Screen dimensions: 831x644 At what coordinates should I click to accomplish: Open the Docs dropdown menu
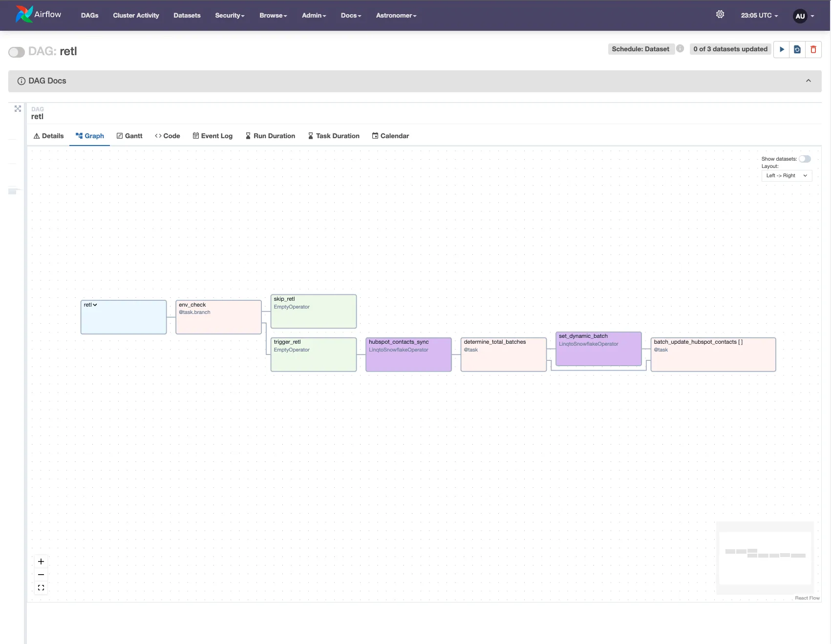pos(351,16)
